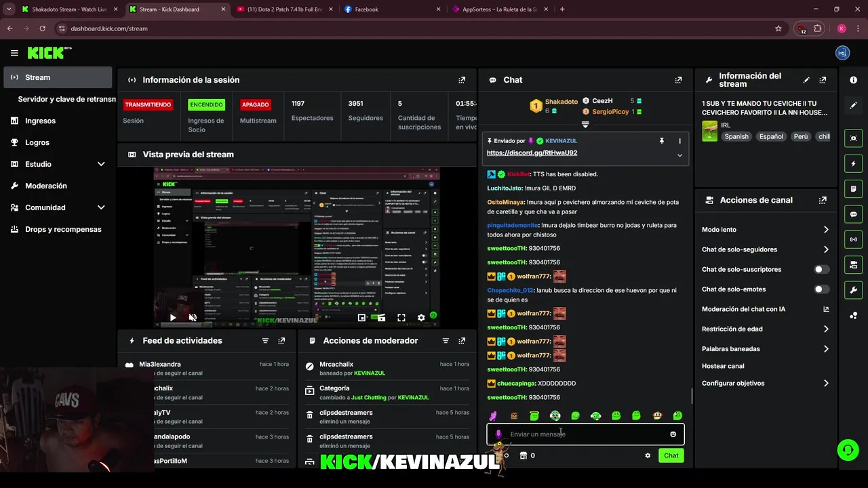Expand the pinned discord message chevron
This screenshot has width=868, height=488.
[679, 155]
